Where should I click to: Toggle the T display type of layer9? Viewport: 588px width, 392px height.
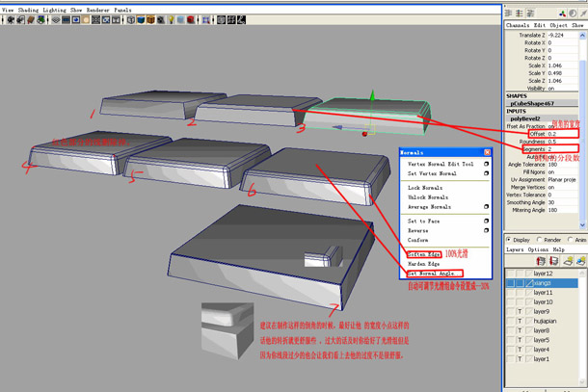tap(520, 311)
